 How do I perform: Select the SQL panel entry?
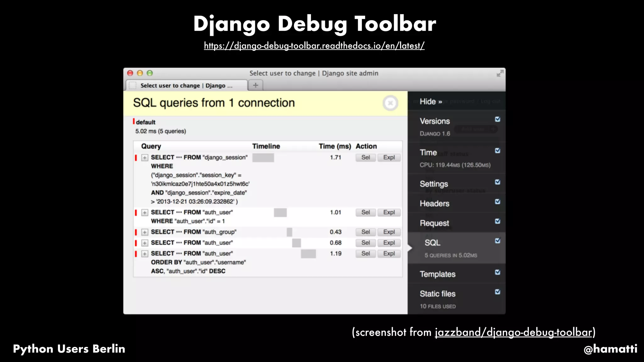432,243
